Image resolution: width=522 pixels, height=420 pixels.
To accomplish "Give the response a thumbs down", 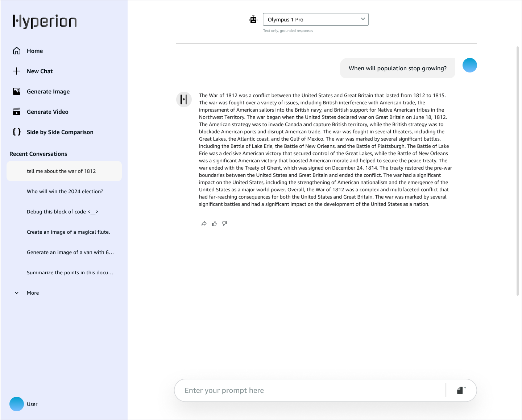I will [224, 224].
